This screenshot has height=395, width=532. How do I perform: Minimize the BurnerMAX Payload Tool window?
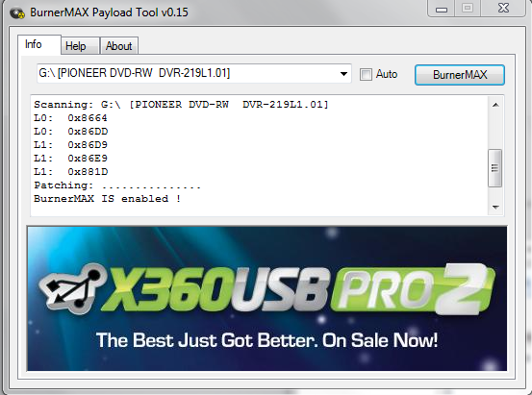point(441,9)
